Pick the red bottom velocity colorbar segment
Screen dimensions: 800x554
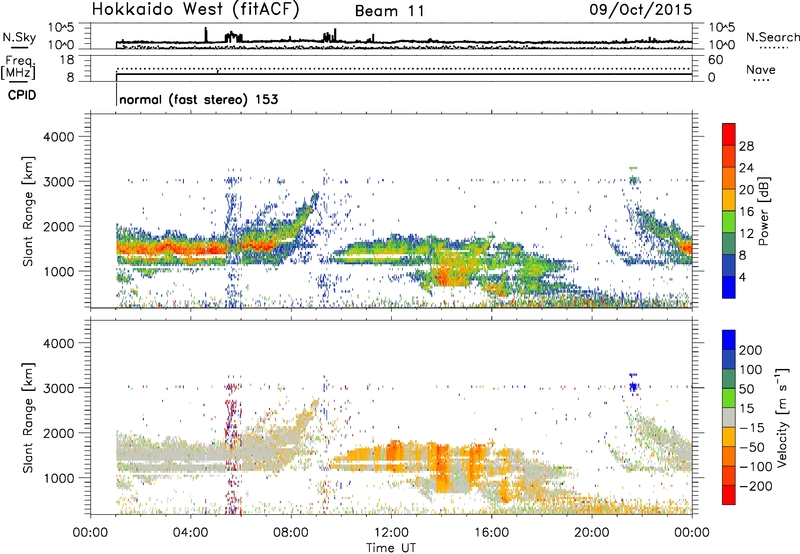(x=729, y=495)
